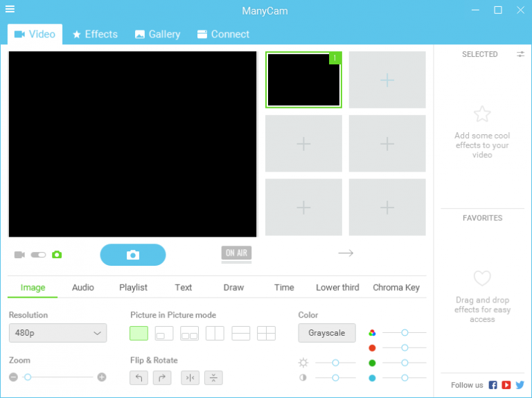Click the green snapshot mode camera icon
The image size is (532, 398).
pos(57,255)
